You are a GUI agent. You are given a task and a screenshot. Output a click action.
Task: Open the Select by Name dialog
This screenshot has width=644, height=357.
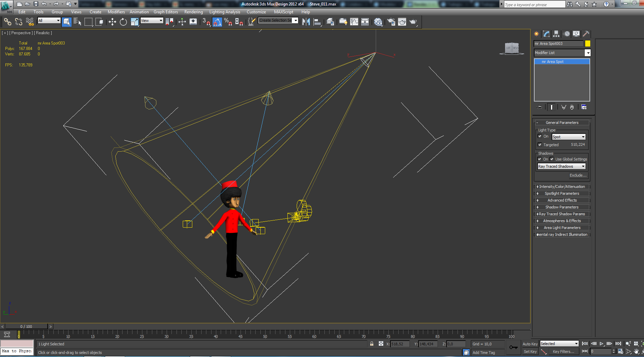[78, 22]
